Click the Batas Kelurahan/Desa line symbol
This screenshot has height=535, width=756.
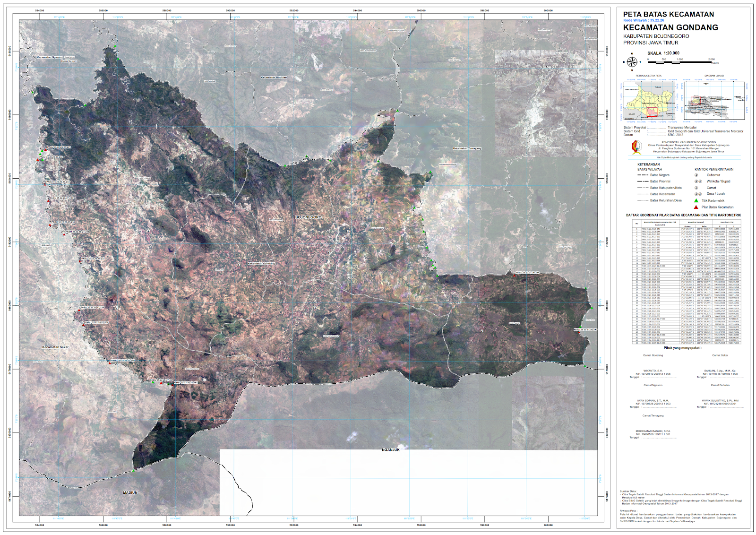642,200
